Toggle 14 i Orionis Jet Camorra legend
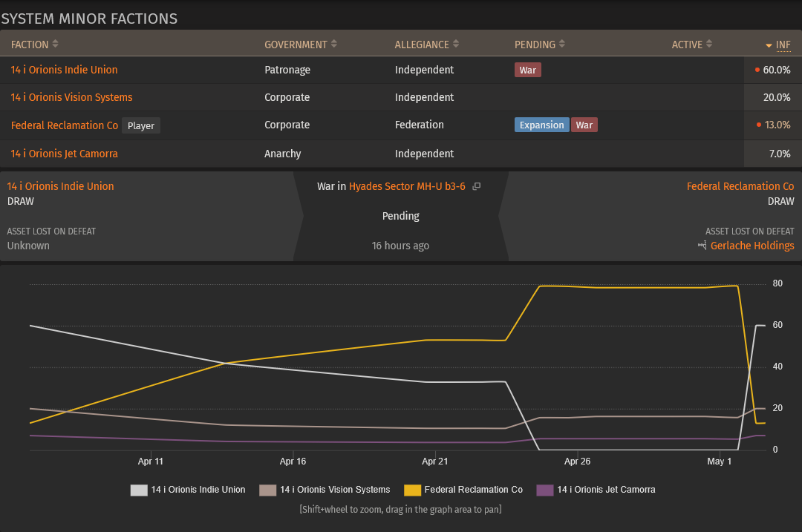802x532 pixels. (545, 490)
